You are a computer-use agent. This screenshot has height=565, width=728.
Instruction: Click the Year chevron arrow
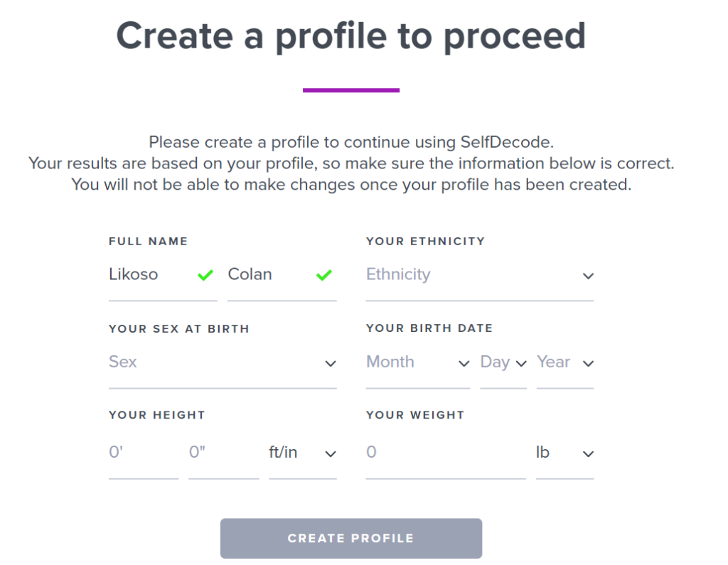pyautogui.click(x=588, y=363)
